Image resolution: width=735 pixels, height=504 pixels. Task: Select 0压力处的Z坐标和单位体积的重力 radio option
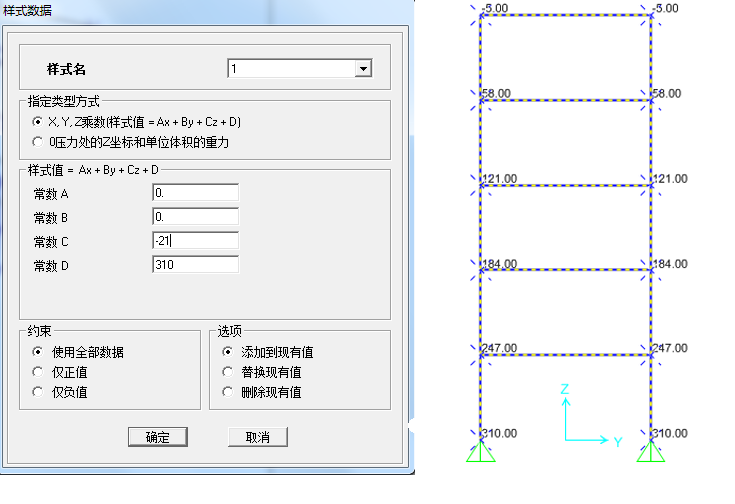click(x=38, y=142)
